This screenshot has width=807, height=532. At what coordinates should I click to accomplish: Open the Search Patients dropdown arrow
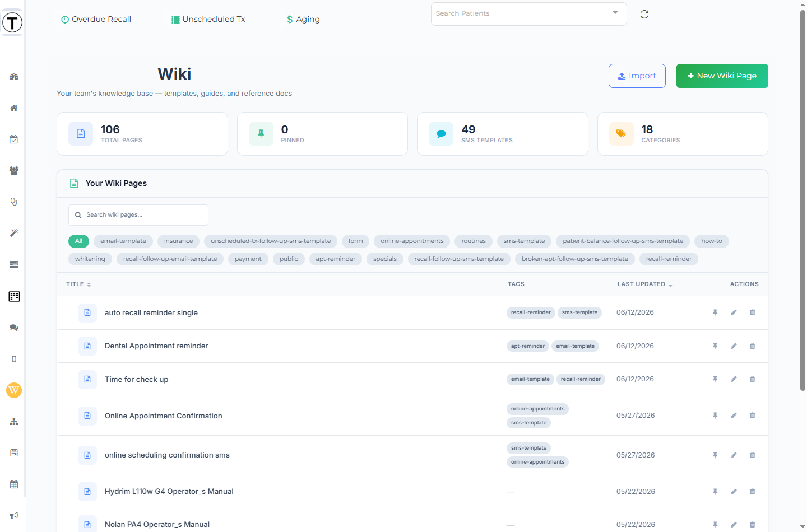click(x=615, y=13)
